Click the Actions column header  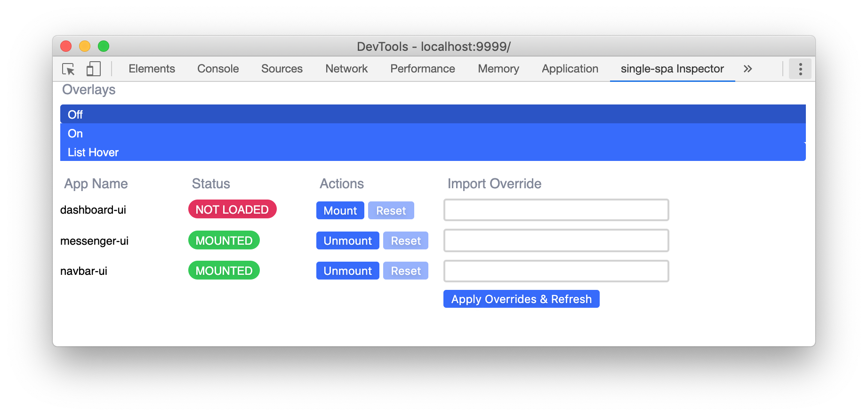click(x=342, y=184)
